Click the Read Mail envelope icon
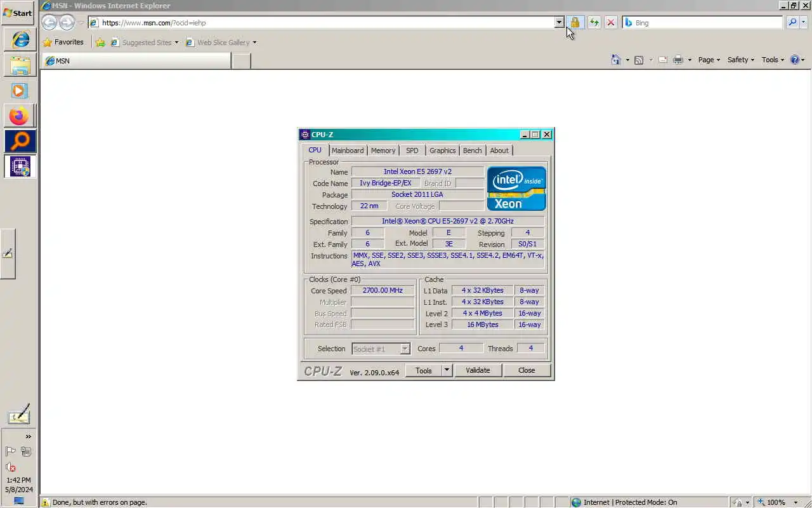This screenshot has height=508, width=812. 663,60
